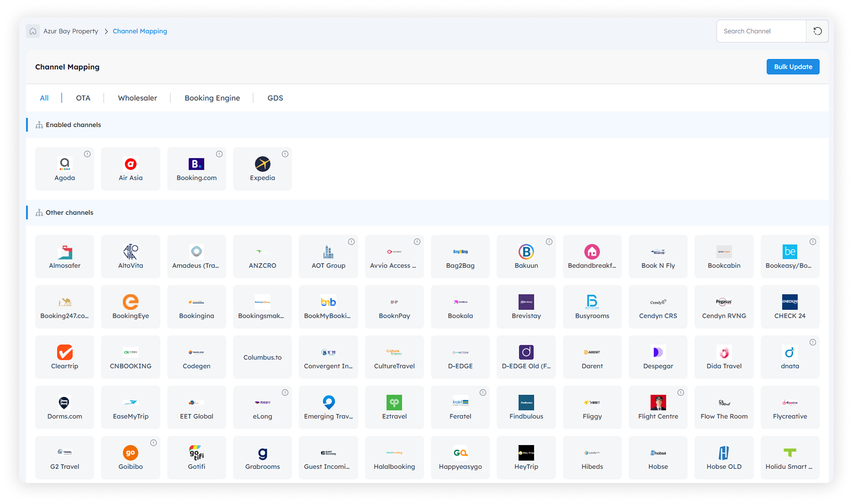The image size is (853, 504).
Task: Open the Dorms.com channel logo
Action: 65,402
